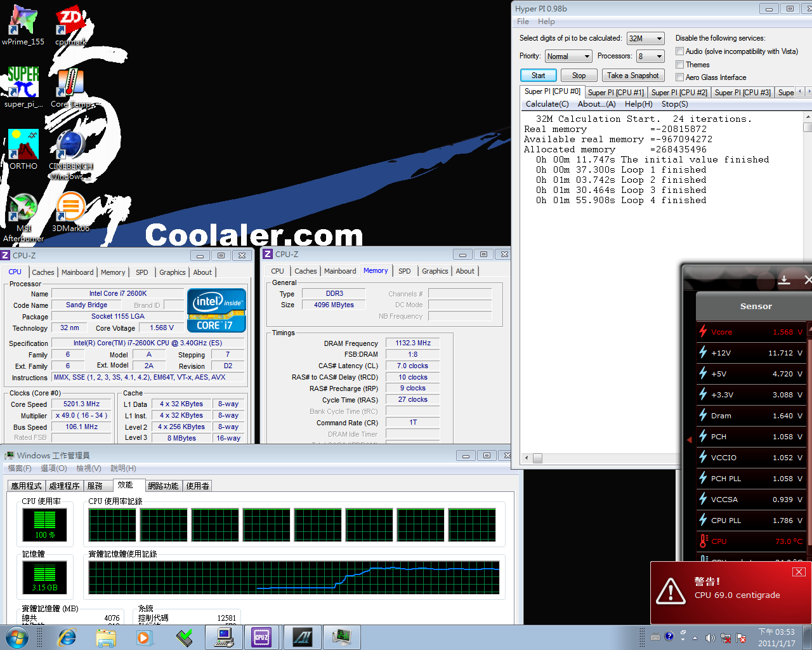
Task: Switch to the Hyper PI taskbar button
Action: tap(224, 637)
